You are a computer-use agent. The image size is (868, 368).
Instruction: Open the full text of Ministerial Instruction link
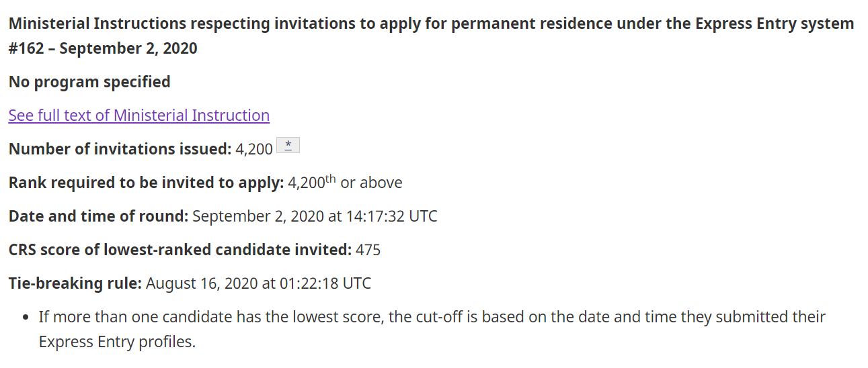pos(139,116)
